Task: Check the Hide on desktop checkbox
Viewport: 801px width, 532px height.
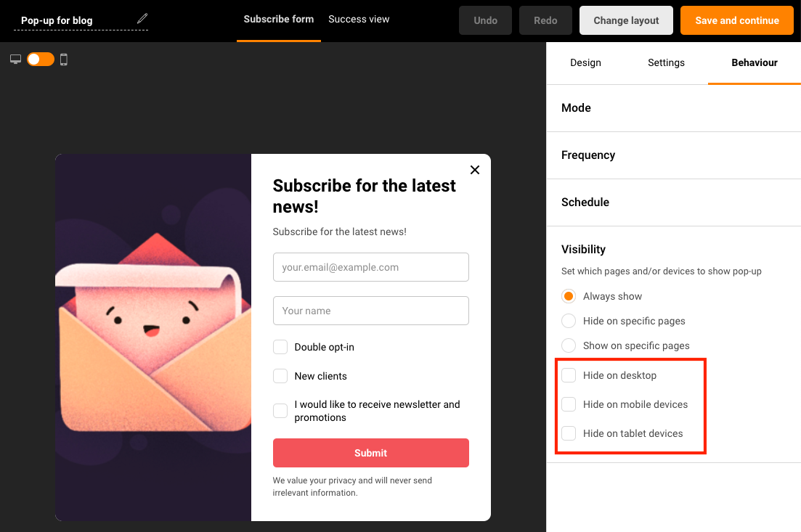Action: pos(569,375)
